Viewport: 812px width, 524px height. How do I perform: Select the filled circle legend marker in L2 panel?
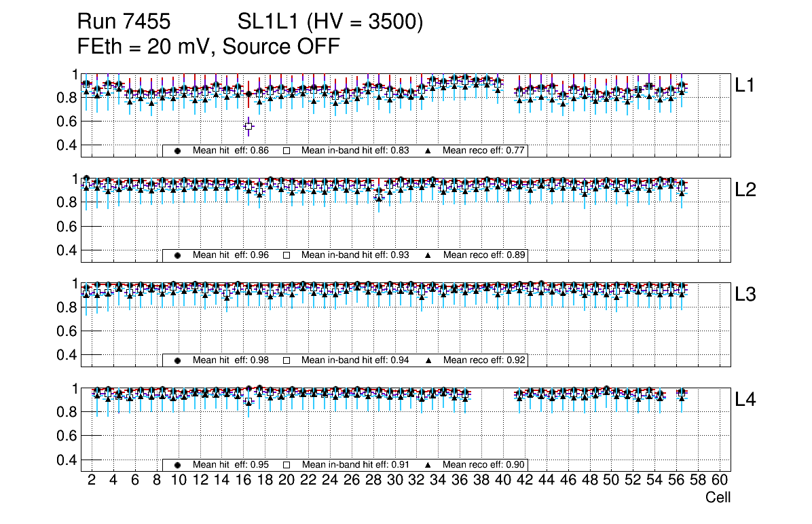click(x=178, y=255)
